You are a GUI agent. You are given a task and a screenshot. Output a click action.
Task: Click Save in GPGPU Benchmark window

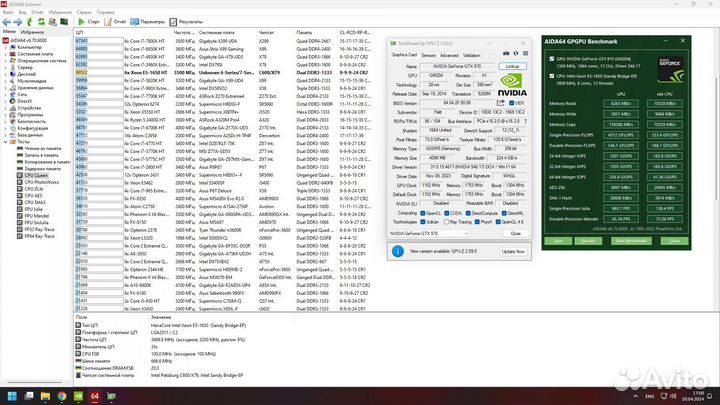[558, 241]
